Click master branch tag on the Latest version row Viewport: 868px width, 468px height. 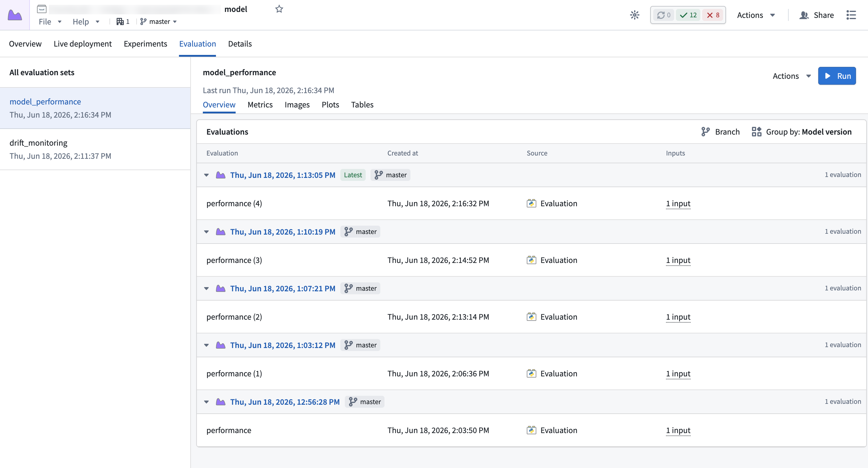click(x=390, y=175)
